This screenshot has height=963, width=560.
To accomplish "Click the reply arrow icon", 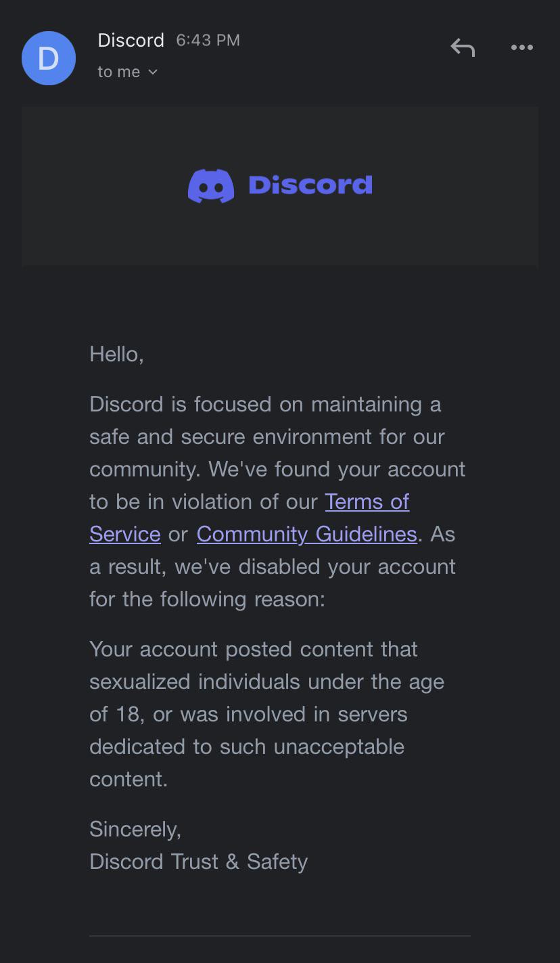I will 463,47.
